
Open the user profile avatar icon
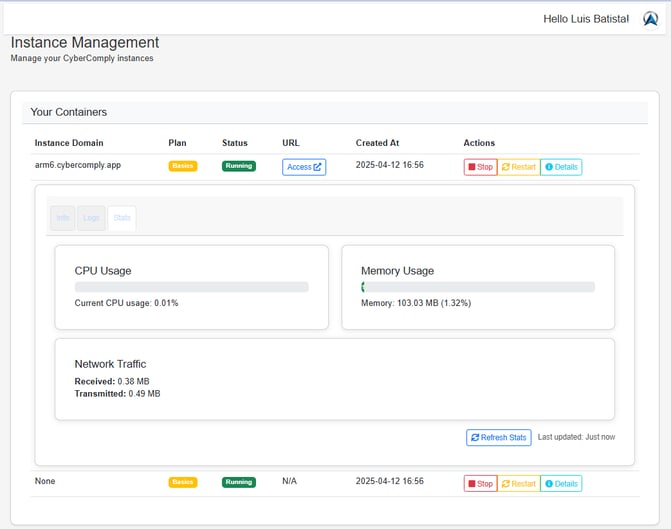[x=650, y=19]
